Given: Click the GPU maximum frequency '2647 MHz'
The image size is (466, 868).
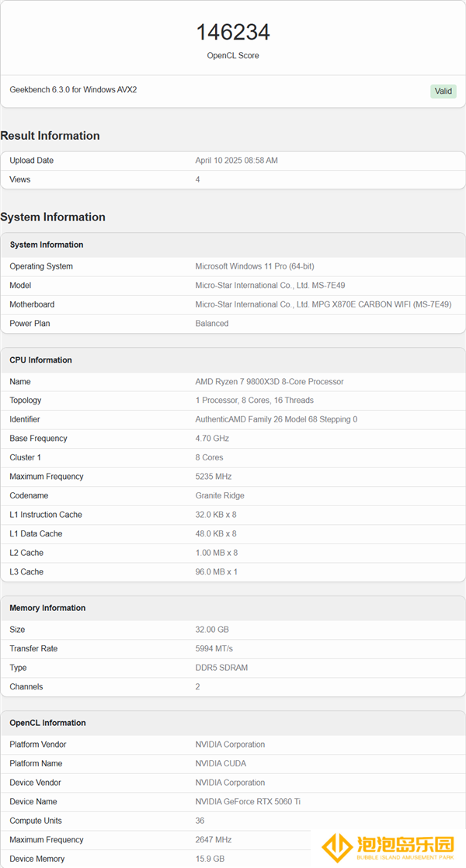Looking at the screenshot, I should click(214, 840).
